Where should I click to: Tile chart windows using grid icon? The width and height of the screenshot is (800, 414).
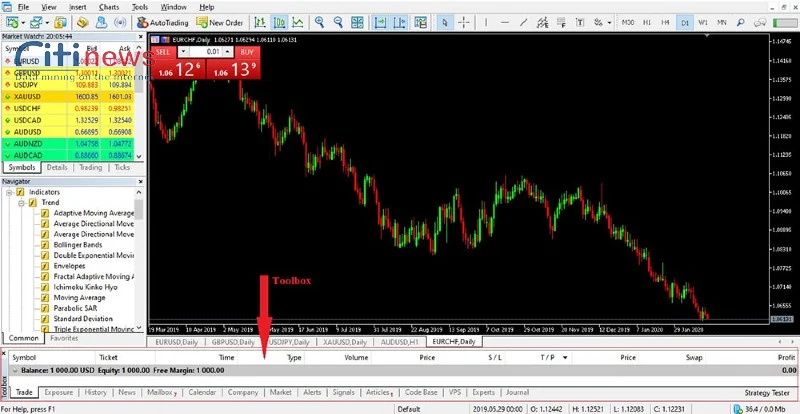(357, 22)
